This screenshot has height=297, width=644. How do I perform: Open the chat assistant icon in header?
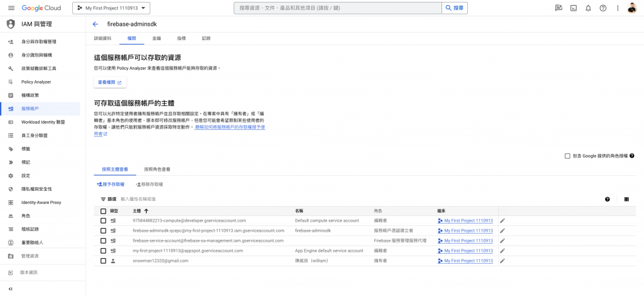pos(558,8)
